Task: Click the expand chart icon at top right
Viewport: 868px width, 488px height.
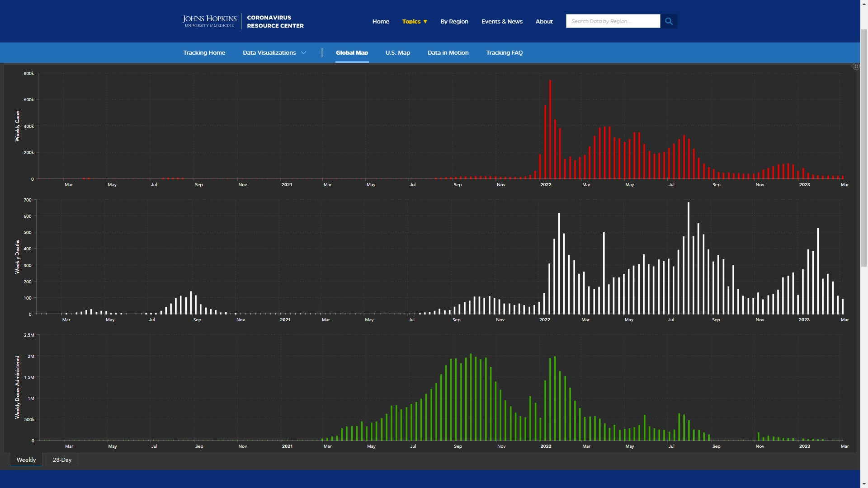Action: [856, 66]
